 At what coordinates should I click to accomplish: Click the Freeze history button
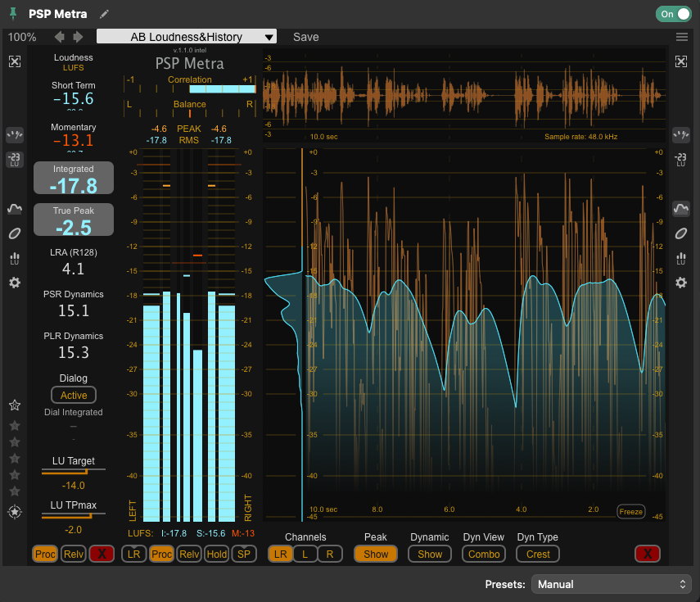[x=630, y=512]
